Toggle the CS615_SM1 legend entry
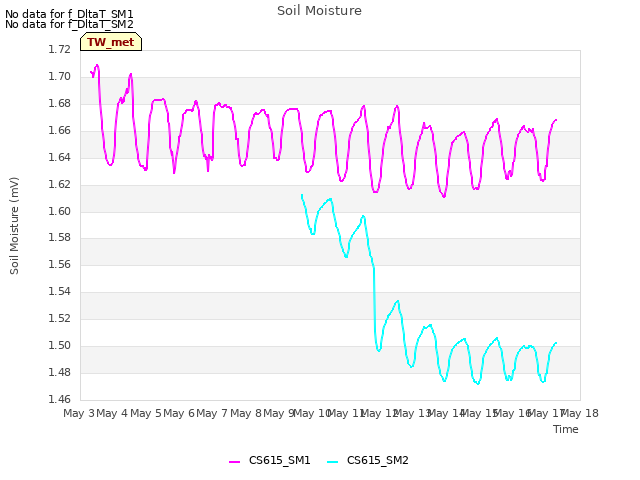 tap(270, 460)
